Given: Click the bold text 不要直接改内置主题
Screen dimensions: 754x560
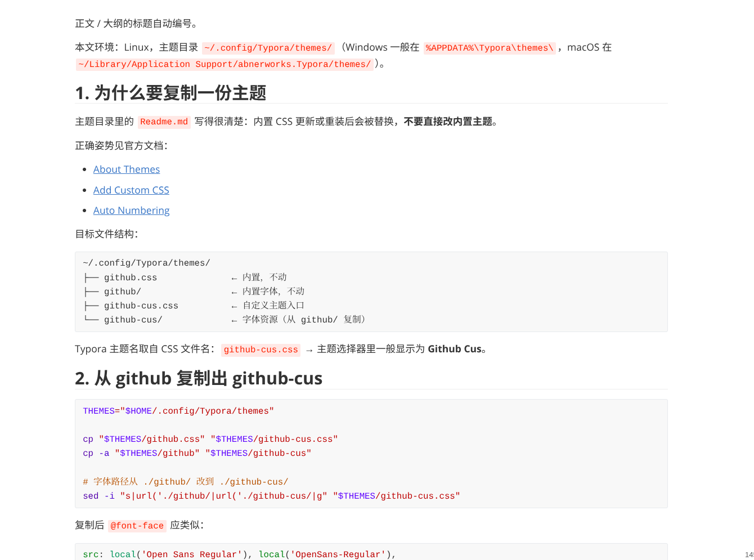Looking at the screenshot, I should click(448, 122).
